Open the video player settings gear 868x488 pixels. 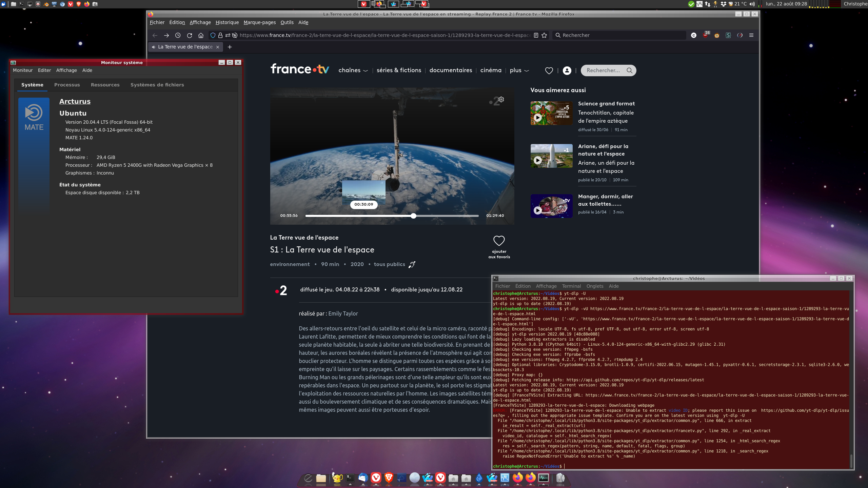[501, 100]
